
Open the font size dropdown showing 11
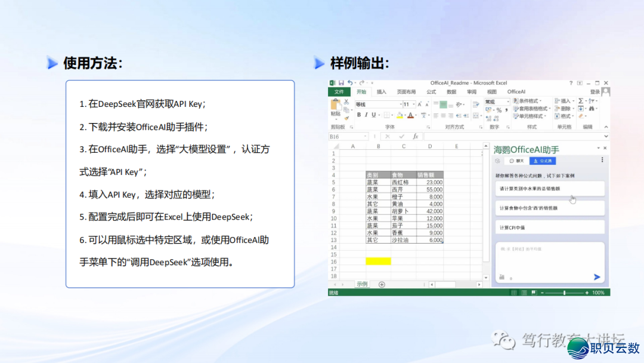pos(413,104)
